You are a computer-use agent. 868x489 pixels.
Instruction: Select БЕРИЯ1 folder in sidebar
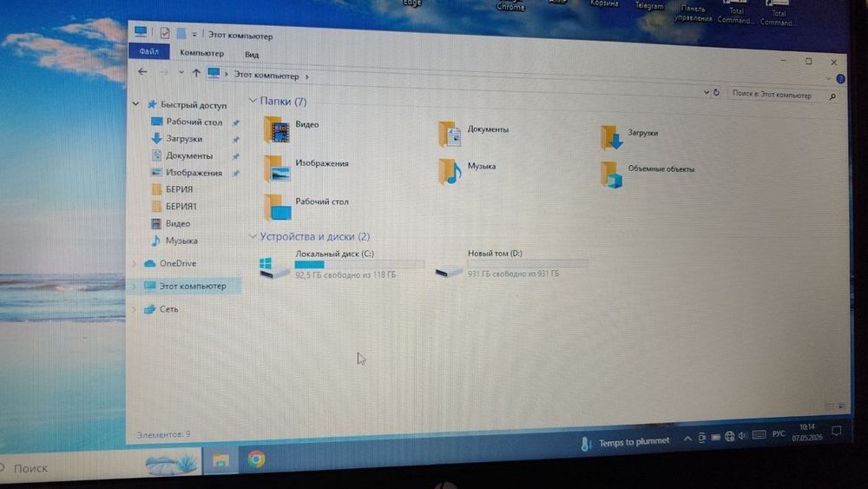point(181,206)
